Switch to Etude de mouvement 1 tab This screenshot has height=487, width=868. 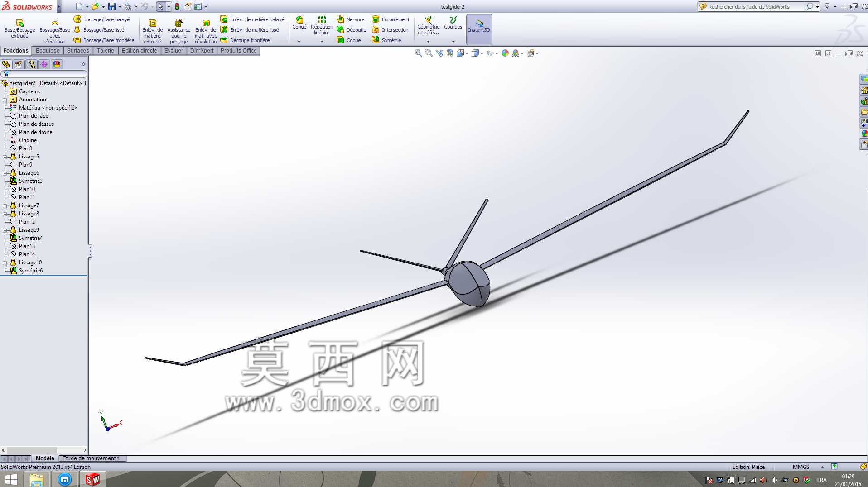click(x=92, y=458)
